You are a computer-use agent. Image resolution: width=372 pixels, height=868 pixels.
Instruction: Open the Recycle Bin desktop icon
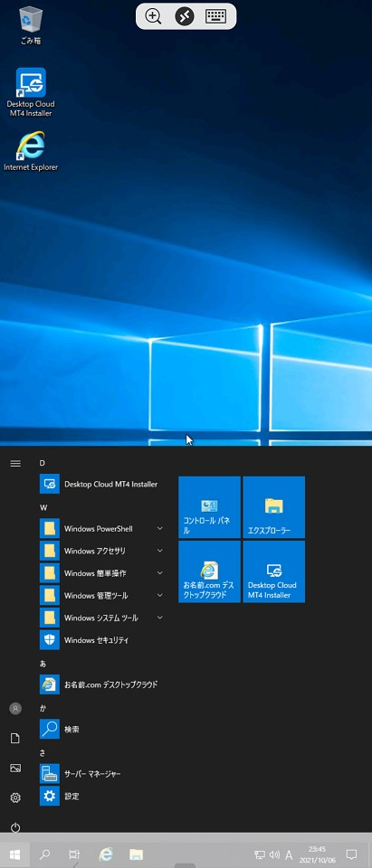[x=31, y=26]
